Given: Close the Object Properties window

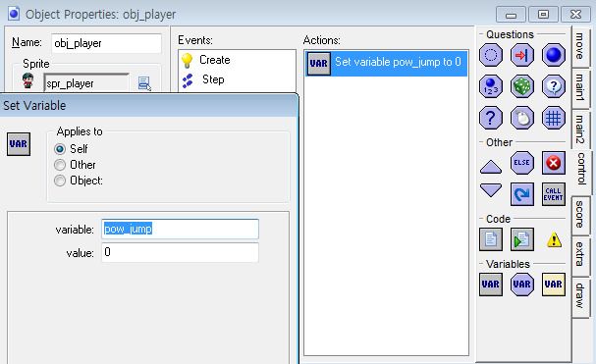Looking at the screenshot, I should (575, 15).
